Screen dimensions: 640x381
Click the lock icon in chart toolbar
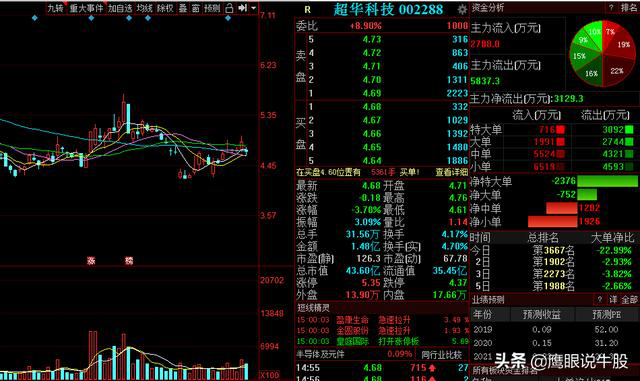point(229,8)
